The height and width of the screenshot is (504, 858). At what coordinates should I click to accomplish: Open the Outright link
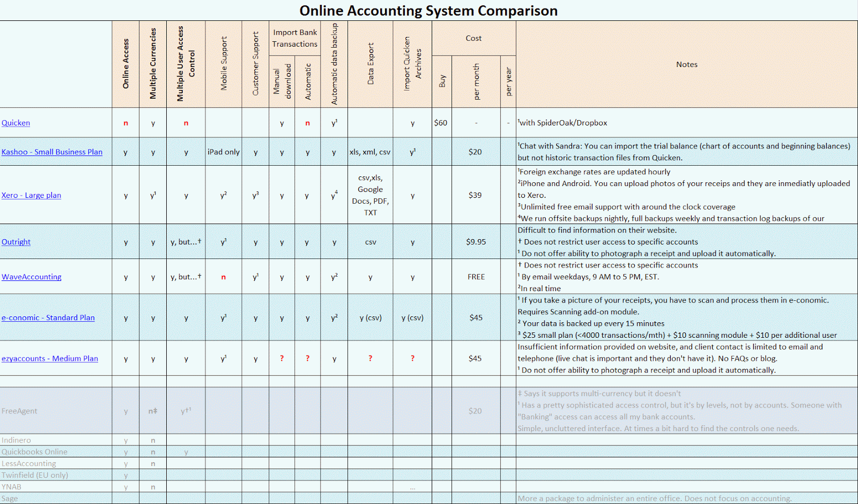click(x=16, y=242)
